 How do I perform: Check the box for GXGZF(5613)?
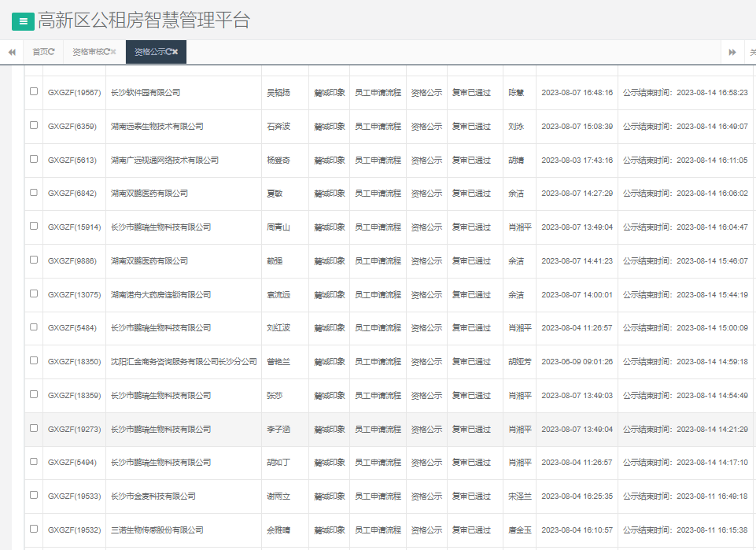click(x=34, y=159)
